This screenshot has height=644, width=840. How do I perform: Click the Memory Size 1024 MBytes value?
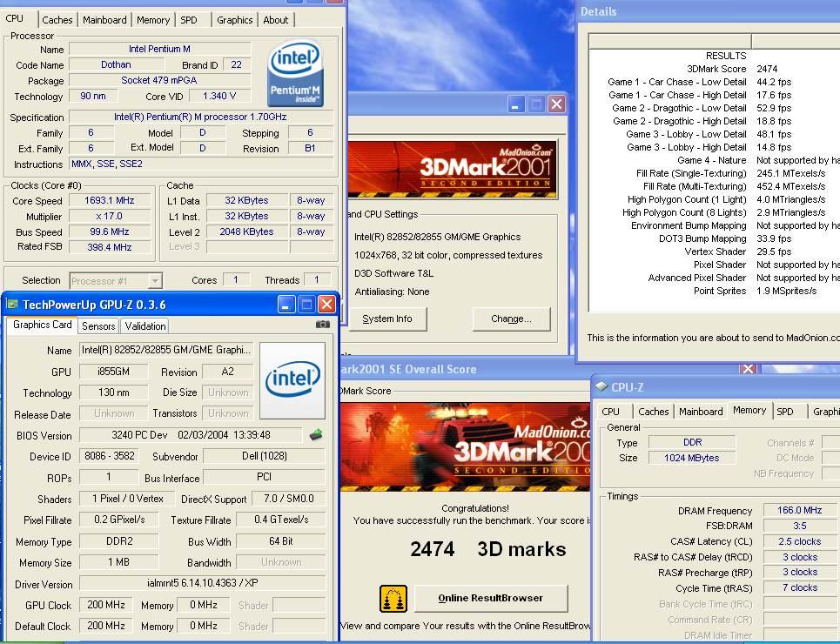[692, 458]
